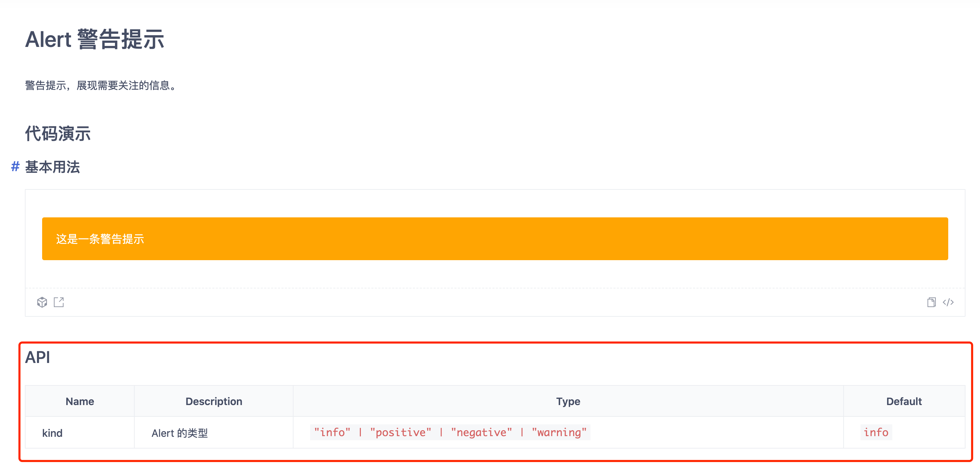Click the Type column header
Screen dimensions: 980x472
(568, 401)
